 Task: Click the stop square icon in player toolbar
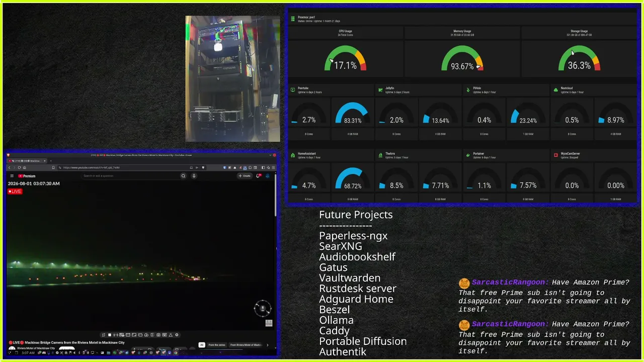[110, 335]
